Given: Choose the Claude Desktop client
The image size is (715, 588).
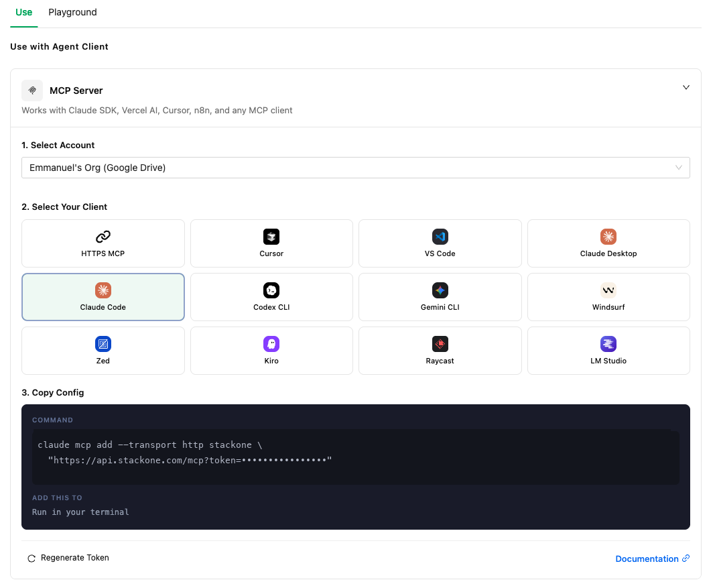Looking at the screenshot, I should [608, 243].
